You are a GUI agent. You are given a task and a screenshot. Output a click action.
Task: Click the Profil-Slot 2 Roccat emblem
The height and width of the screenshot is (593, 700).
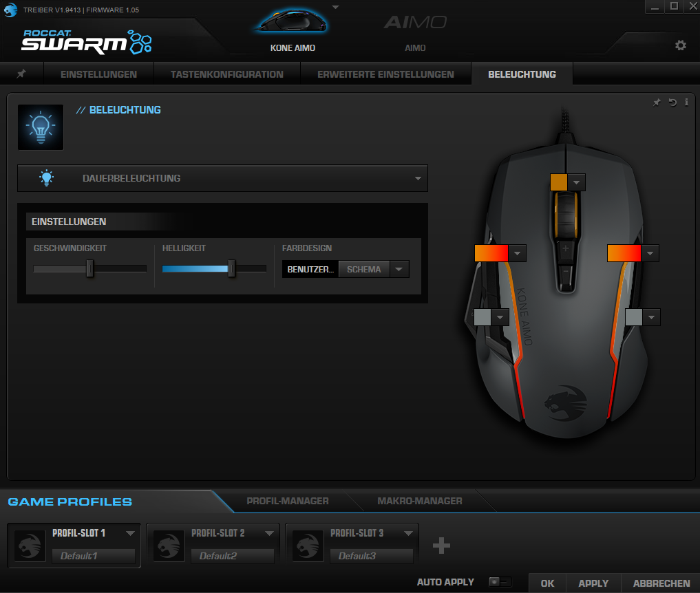(x=169, y=546)
